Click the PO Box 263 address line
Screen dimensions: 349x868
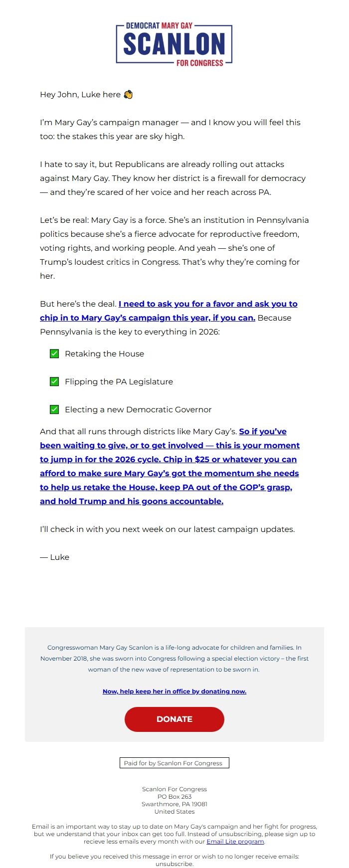(x=174, y=797)
